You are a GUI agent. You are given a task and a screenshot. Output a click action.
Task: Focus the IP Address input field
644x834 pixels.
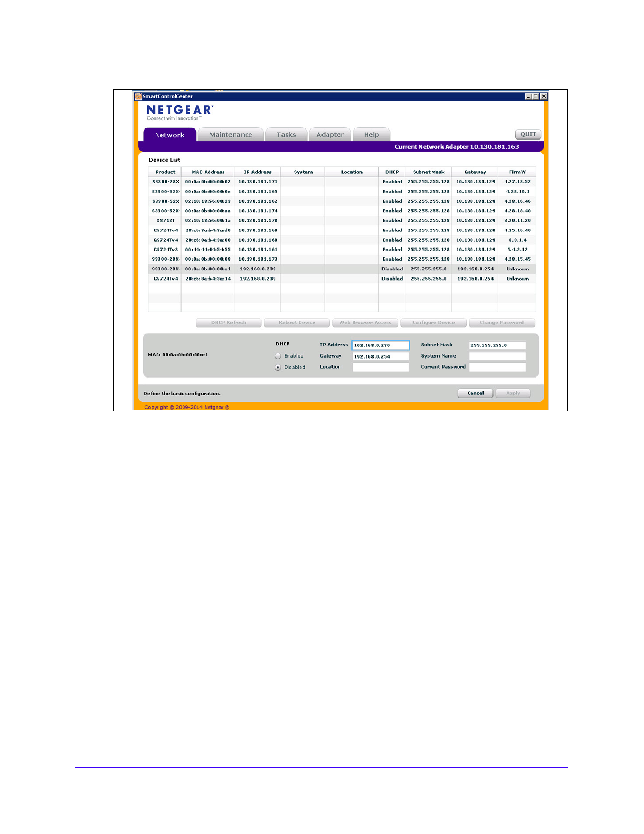click(381, 345)
